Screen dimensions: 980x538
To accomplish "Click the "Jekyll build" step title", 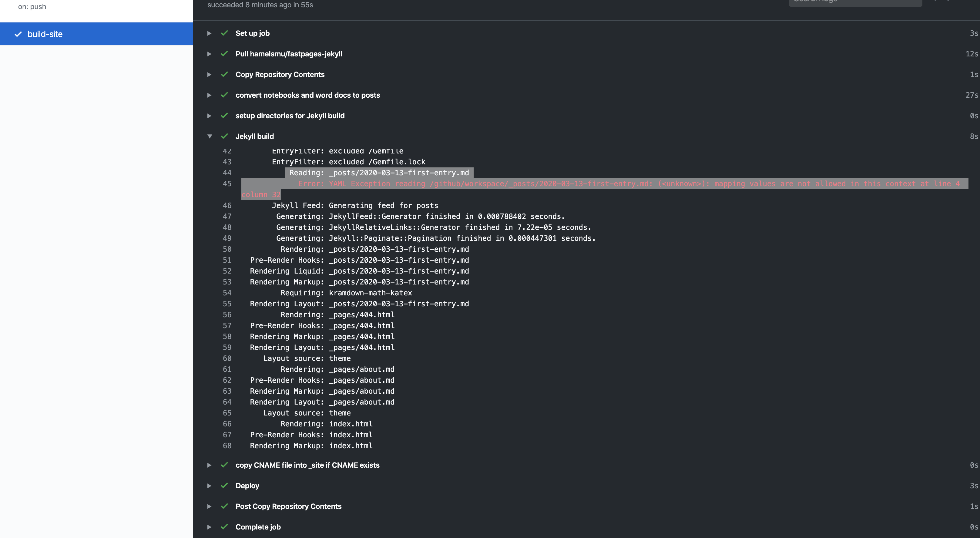I will (x=254, y=136).
